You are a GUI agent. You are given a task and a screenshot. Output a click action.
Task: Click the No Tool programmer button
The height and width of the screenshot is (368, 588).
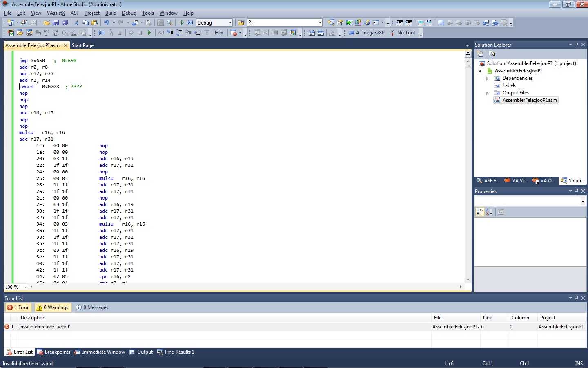[x=403, y=33]
